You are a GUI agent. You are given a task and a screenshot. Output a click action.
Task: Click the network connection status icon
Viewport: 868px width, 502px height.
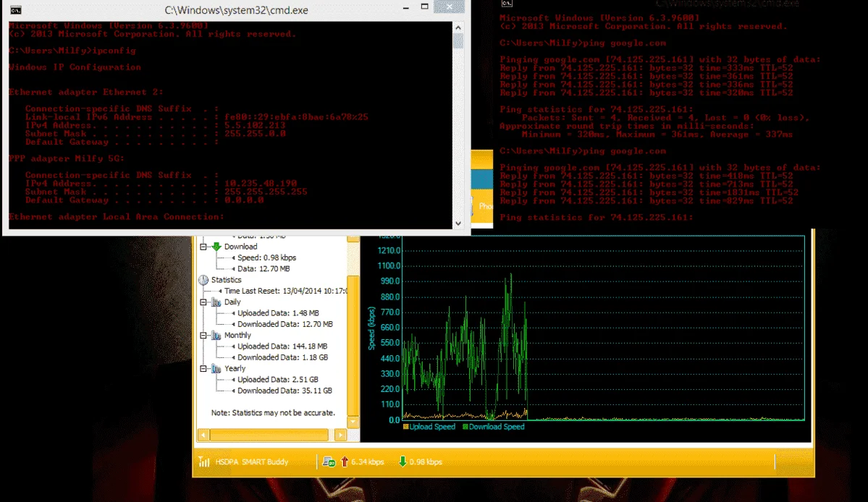(x=329, y=461)
